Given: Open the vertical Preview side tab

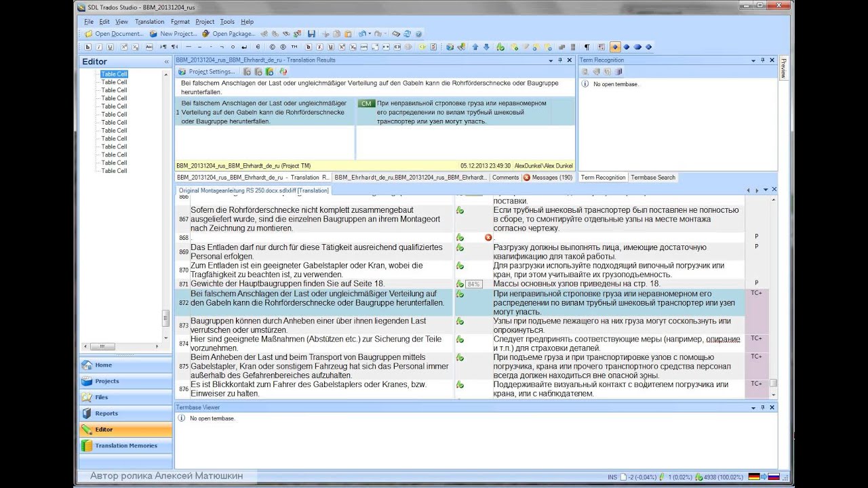Looking at the screenshot, I should coord(784,68).
